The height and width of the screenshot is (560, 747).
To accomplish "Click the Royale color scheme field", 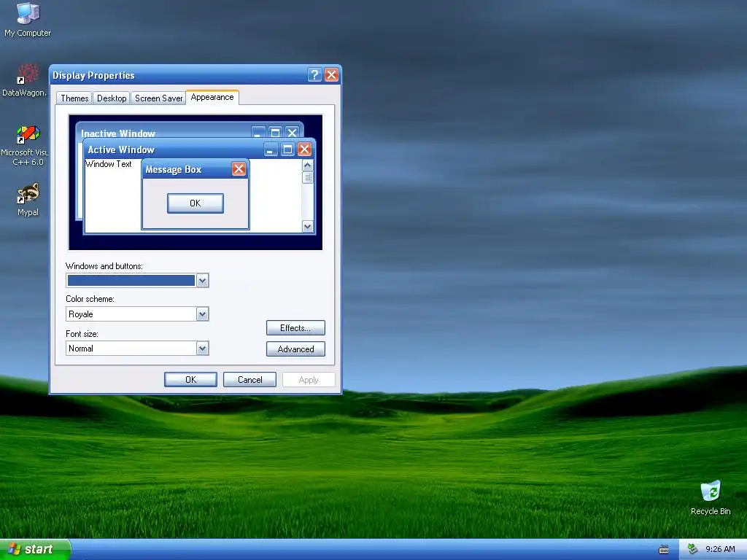I will (137, 314).
